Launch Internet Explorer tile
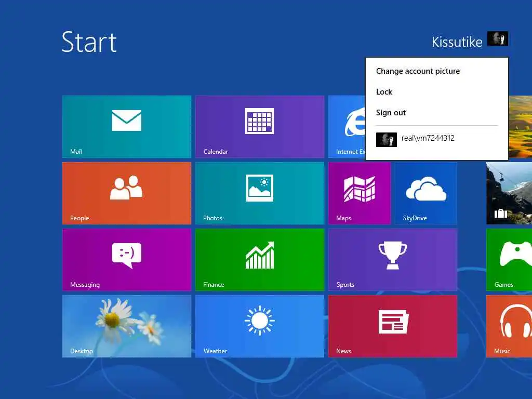Viewport: 532px width, 399px height. pos(347,127)
